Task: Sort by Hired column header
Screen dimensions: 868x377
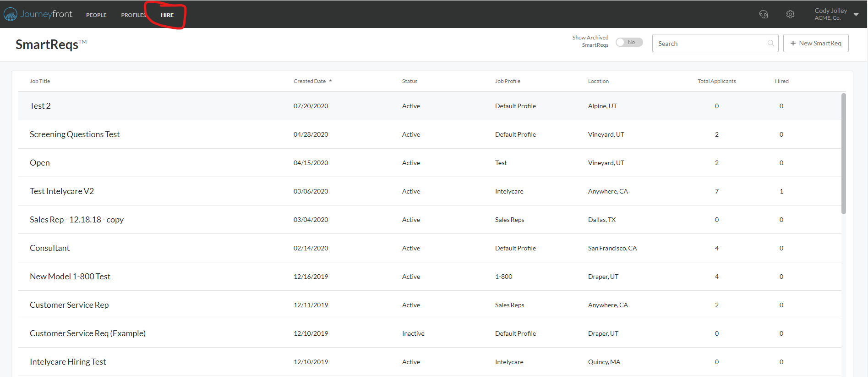Action: pyautogui.click(x=782, y=81)
